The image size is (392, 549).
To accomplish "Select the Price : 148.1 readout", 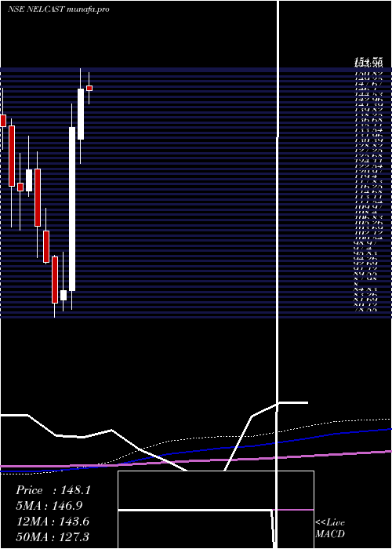I will click(53, 490).
